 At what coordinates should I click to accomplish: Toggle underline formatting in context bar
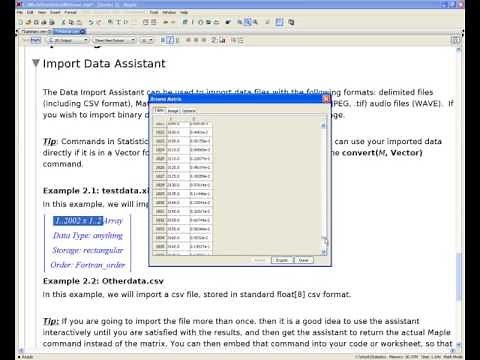(177, 40)
